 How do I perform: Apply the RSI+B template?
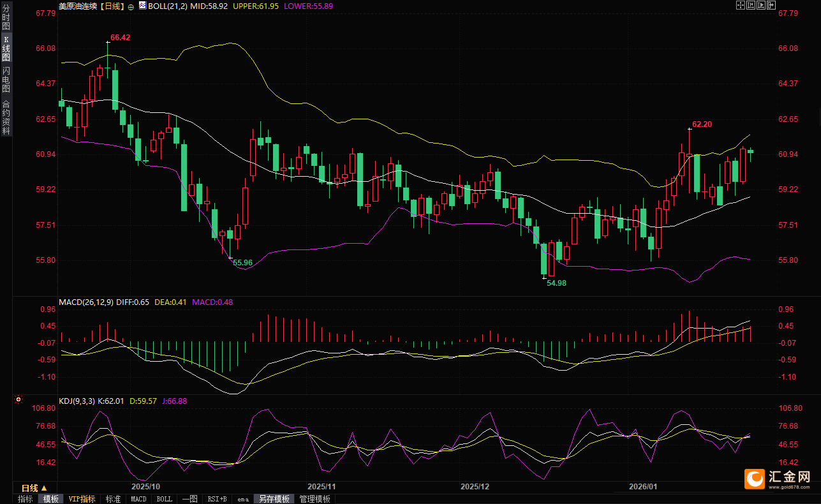pos(217,499)
